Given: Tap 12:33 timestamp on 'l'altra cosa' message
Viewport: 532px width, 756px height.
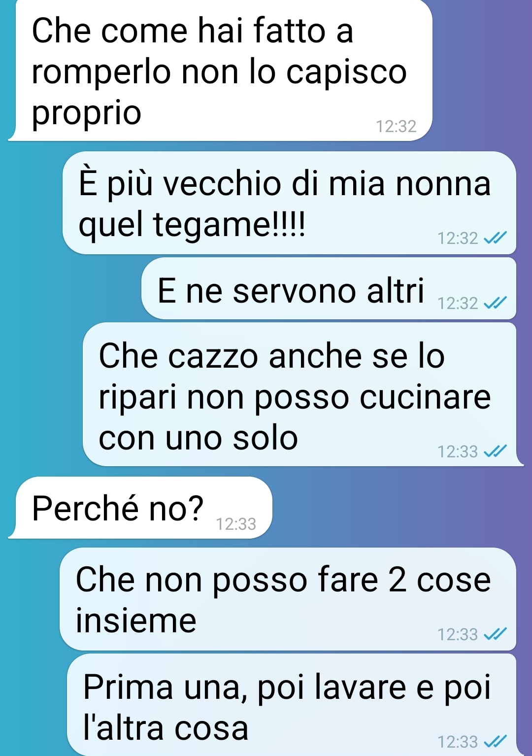Looking at the screenshot, I should [x=458, y=742].
